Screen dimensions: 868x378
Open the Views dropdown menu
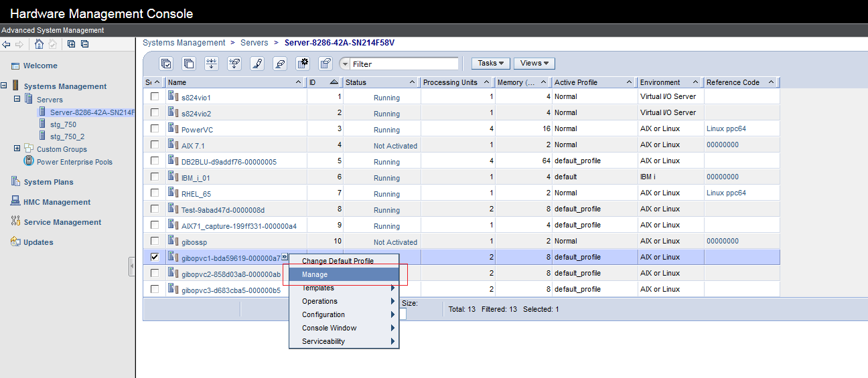pos(534,64)
